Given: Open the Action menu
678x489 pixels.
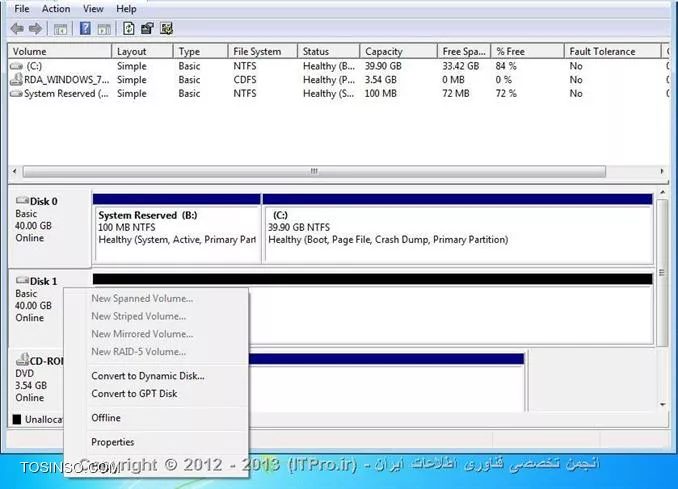Looking at the screenshot, I should click(56, 9).
